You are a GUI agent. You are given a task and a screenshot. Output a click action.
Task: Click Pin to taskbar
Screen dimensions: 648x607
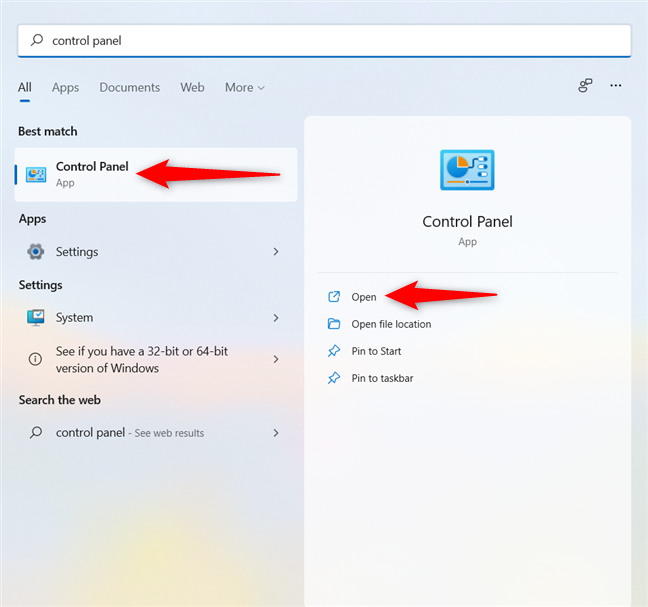click(382, 378)
